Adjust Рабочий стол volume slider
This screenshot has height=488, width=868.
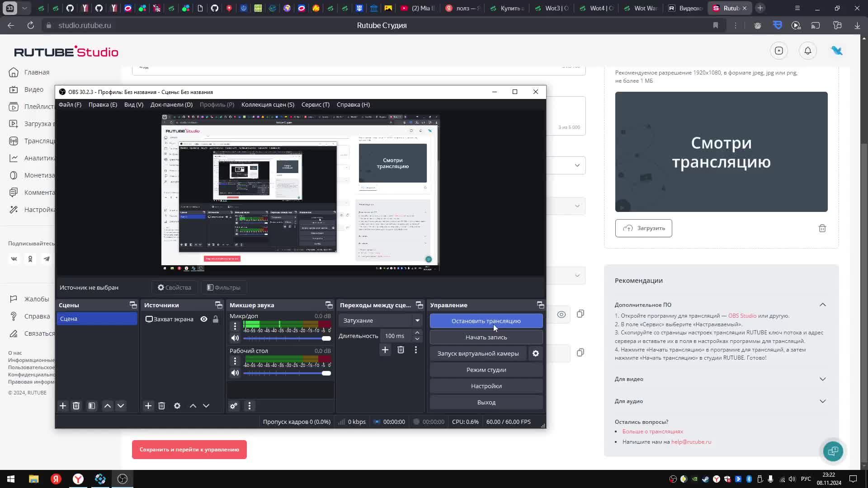287,373
